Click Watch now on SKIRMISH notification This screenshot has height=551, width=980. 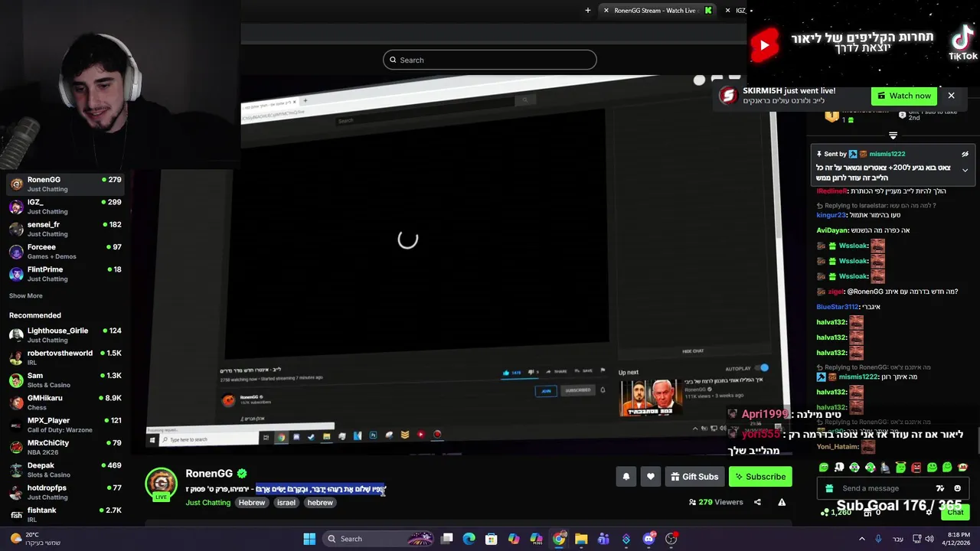904,96
